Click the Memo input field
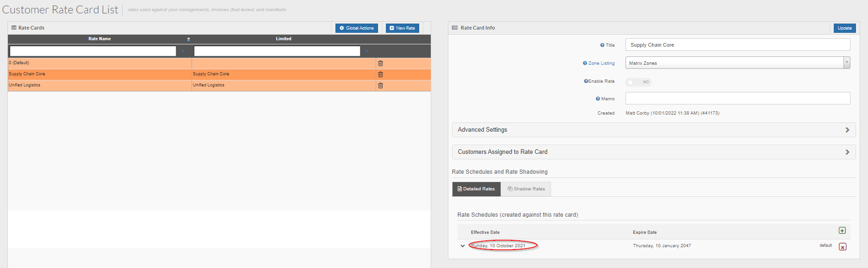The height and width of the screenshot is (268, 868). 738,98
